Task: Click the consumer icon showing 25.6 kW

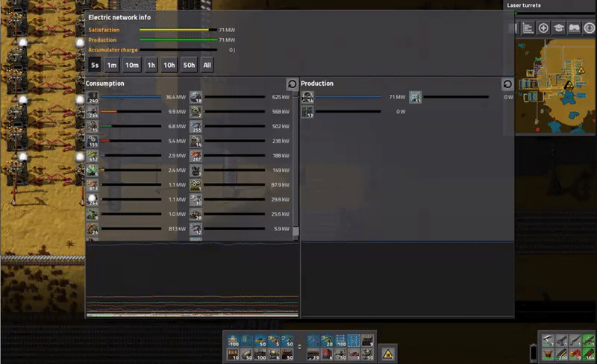Action: pos(196,214)
